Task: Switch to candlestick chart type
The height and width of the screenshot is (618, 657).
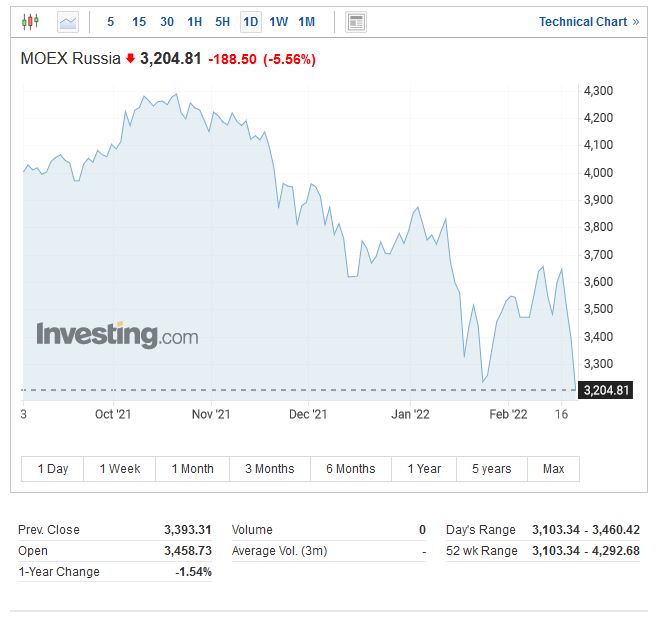Action: click(x=30, y=21)
